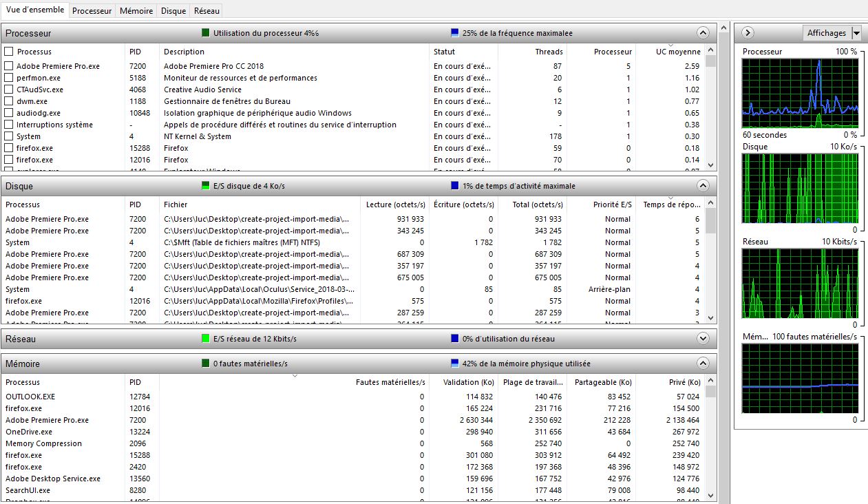Screen dimensions: 868x504
Task: Sort disk list by Lecture (octets/s) header
Action: click(x=394, y=204)
